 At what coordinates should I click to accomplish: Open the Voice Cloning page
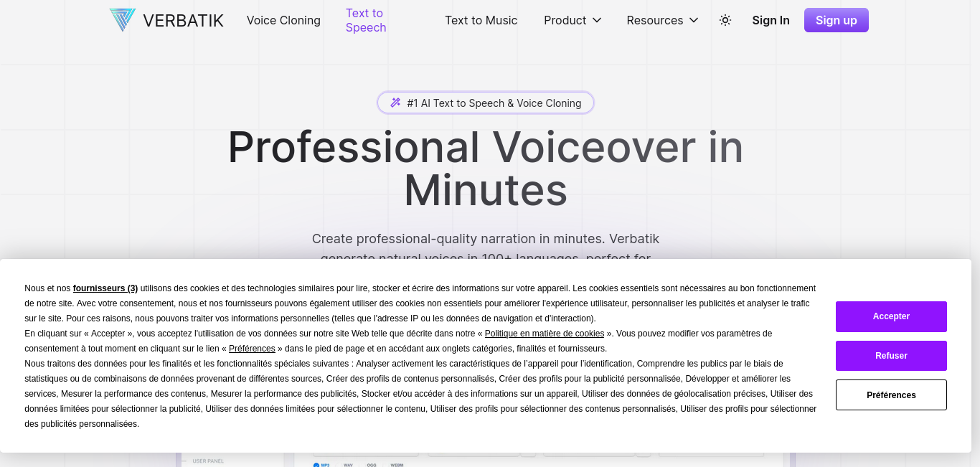(283, 20)
